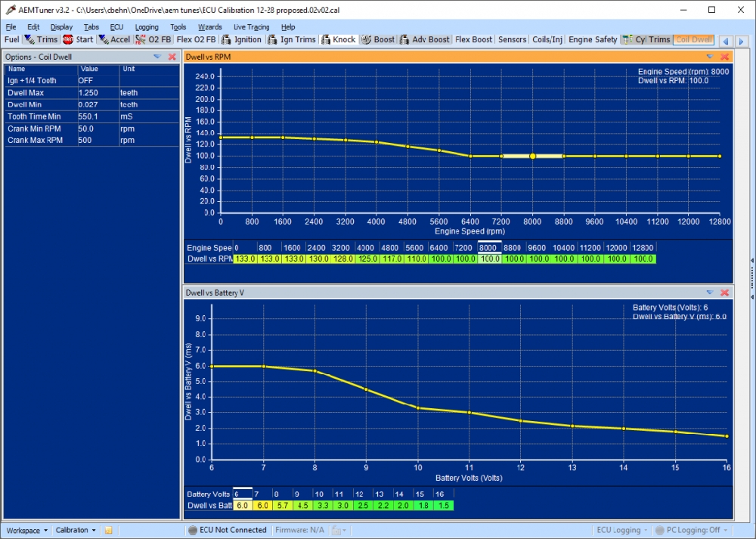Expand Options - Coil Dwell panel menu arrow

click(156, 57)
